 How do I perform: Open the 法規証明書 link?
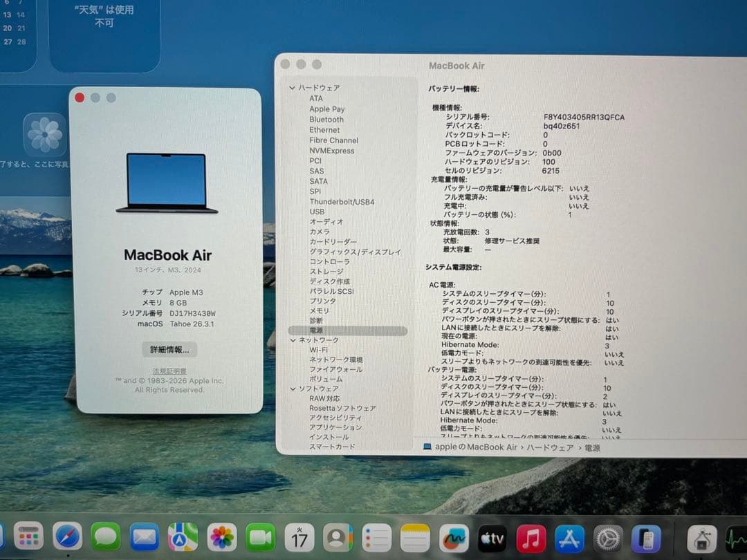click(169, 371)
